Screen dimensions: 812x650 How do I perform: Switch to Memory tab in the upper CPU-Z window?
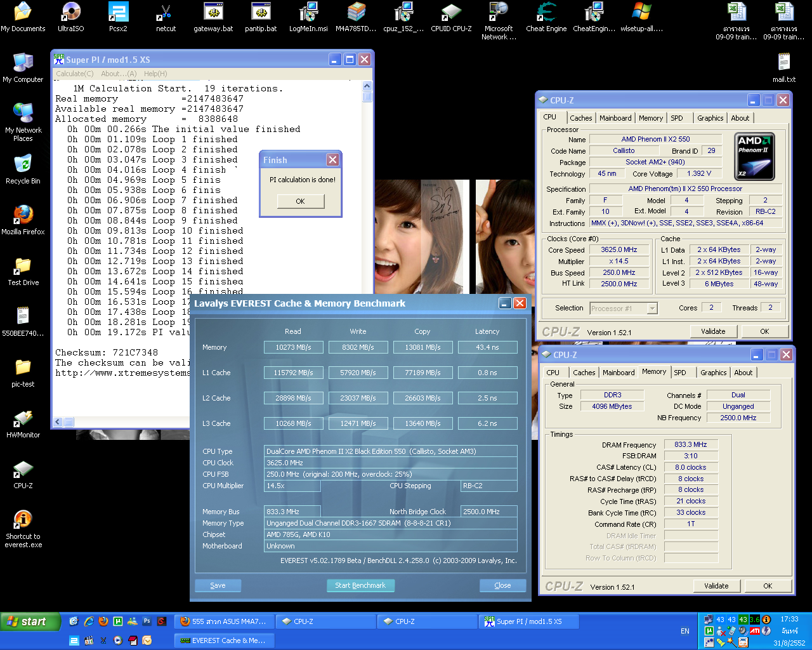tap(651, 118)
